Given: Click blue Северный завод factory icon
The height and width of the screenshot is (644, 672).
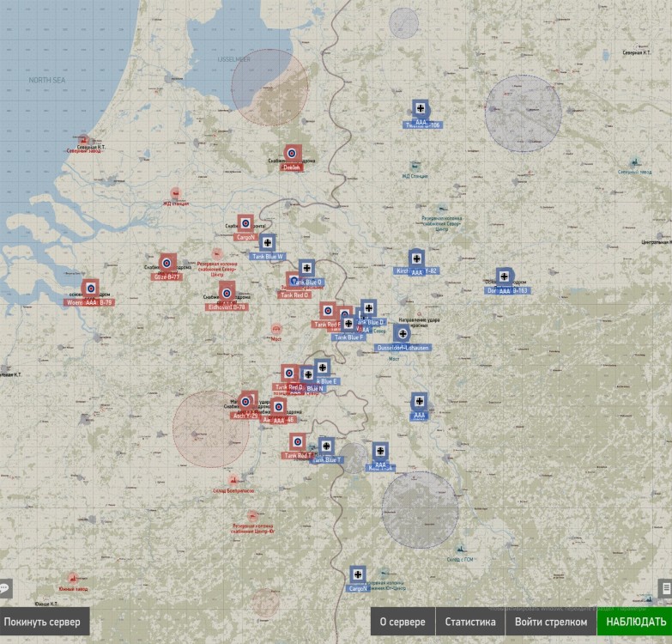Looking at the screenshot, I should tap(636, 162).
